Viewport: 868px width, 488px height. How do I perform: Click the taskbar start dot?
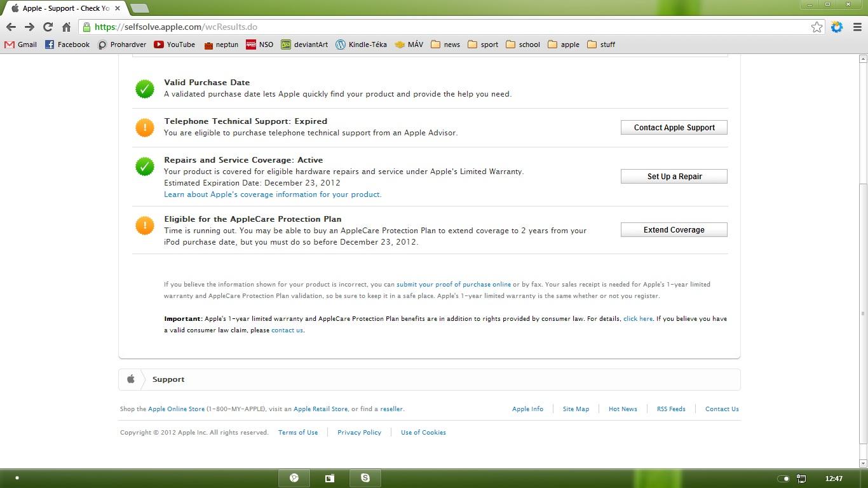(x=17, y=478)
